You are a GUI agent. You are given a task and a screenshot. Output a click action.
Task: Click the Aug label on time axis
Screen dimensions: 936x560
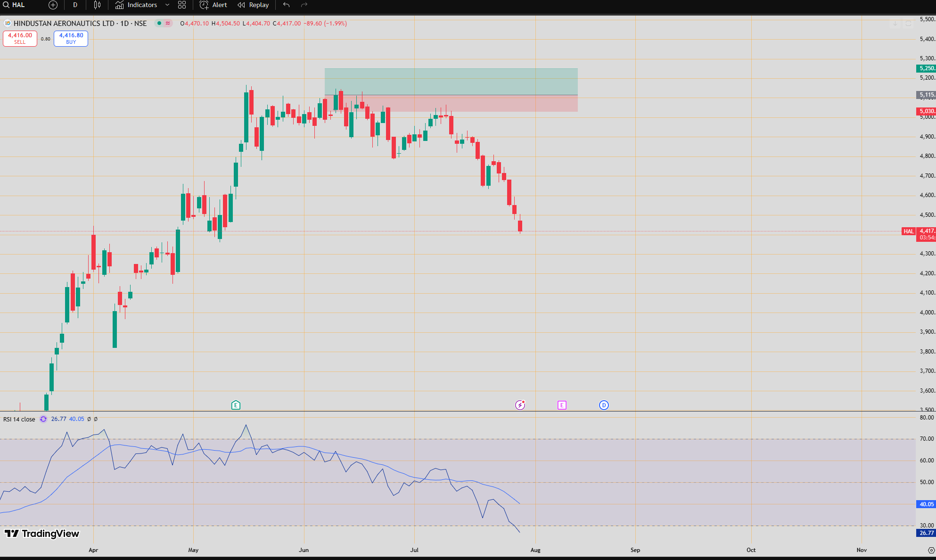tap(535, 550)
